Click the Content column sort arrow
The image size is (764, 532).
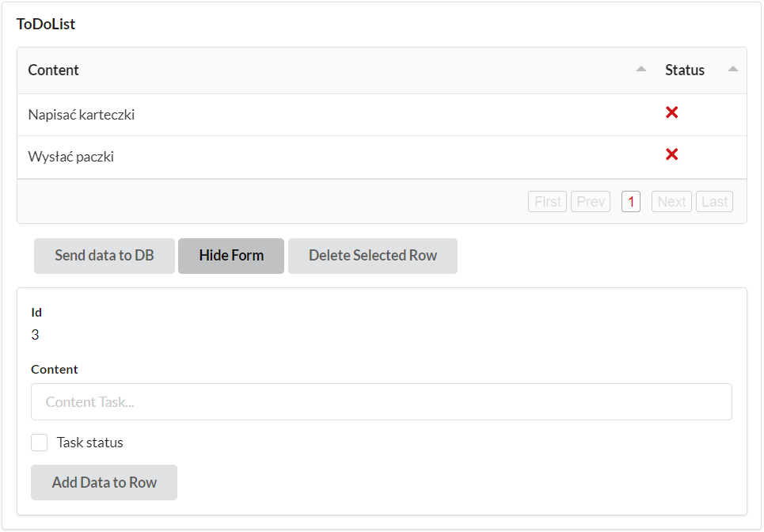point(640,70)
